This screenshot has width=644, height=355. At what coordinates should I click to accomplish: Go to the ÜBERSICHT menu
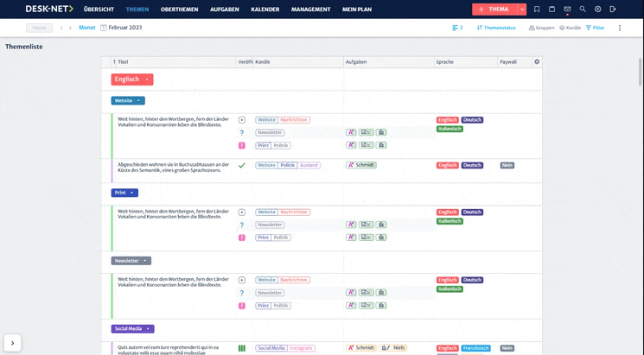coord(99,9)
